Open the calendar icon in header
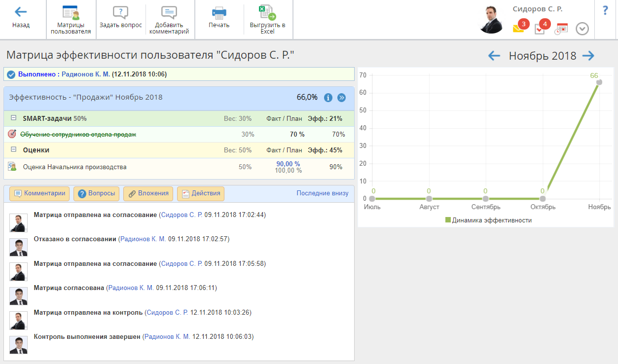The image size is (618, 364). click(x=561, y=29)
